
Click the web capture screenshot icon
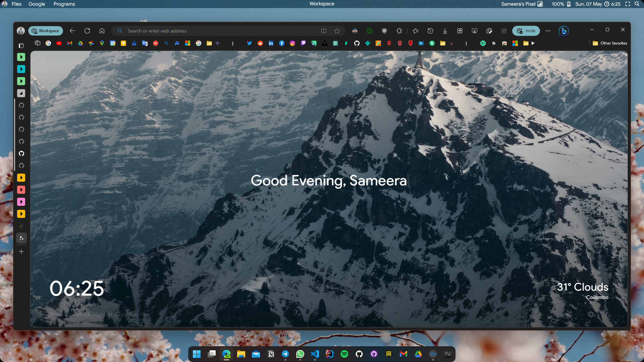474,31
